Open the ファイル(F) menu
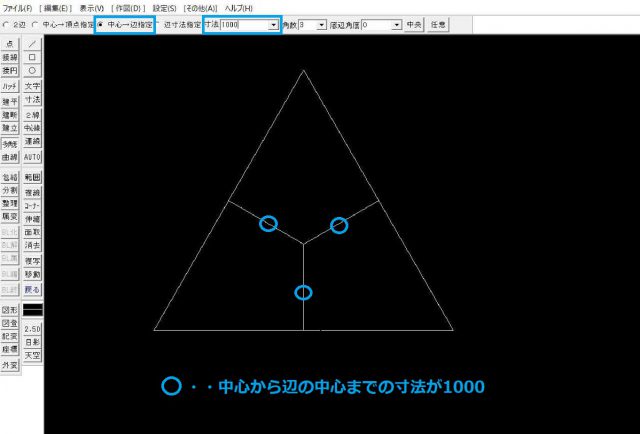The width and height of the screenshot is (640, 434). click(17, 7)
